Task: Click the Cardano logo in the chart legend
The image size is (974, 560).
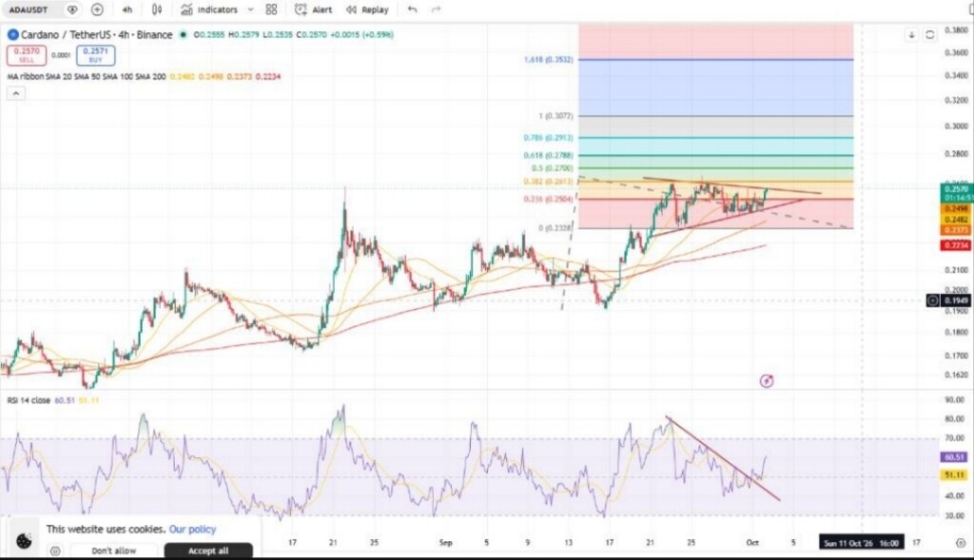Action: 13,35
